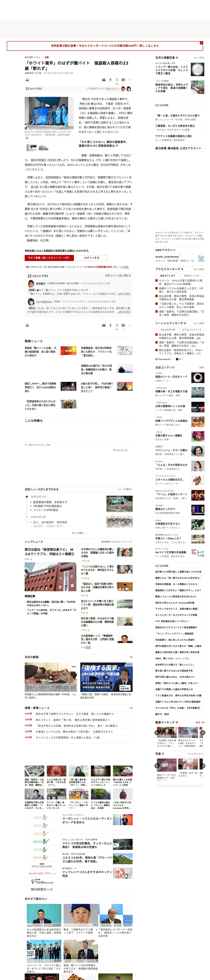
Task: Open related link まだ信じられない 横浜の強殺事件
Action: point(103,144)
